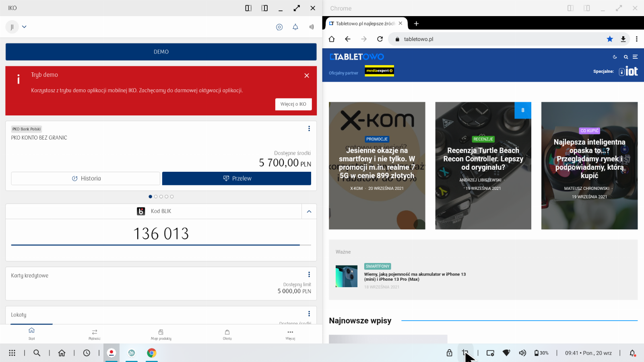Open taskbar search
The height and width of the screenshot is (362, 644).
(x=37, y=353)
